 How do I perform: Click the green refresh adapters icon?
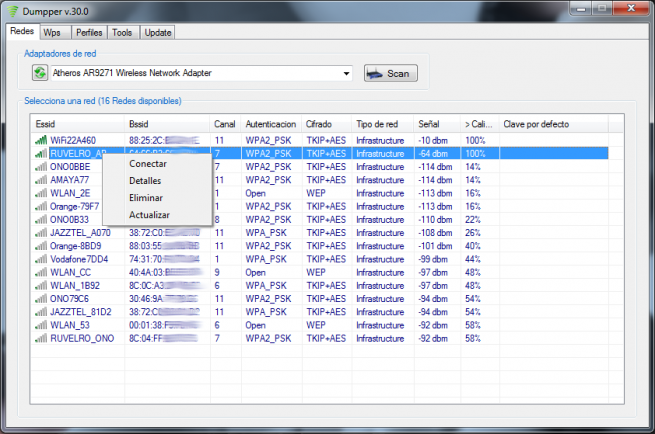coord(40,73)
